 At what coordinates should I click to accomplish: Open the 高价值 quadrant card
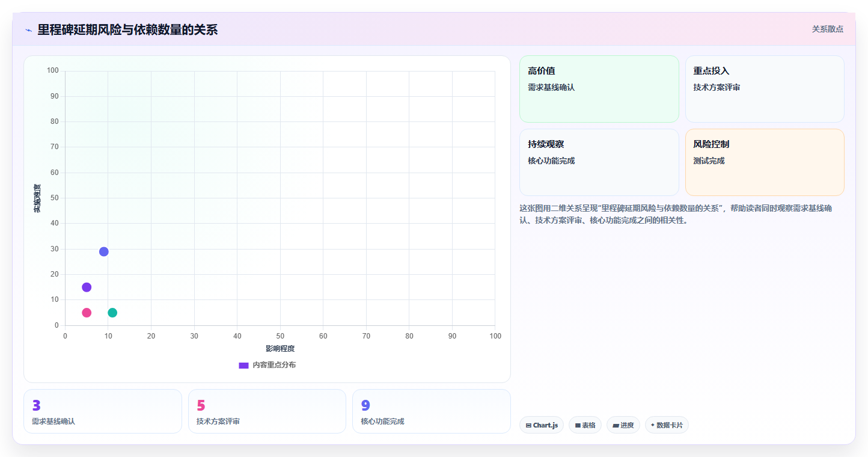[x=599, y=89]
